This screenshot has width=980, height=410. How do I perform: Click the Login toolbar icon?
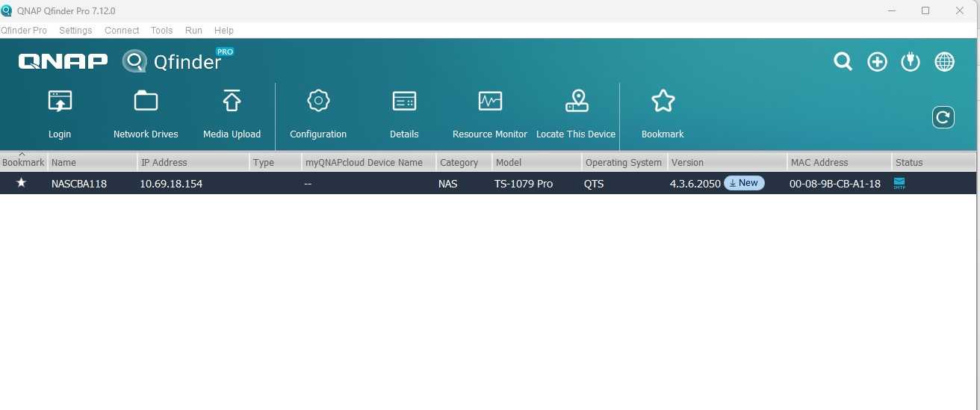coord(60,101)
